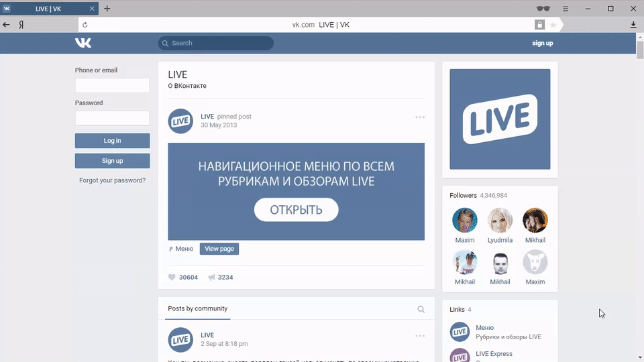
Task: Open the Yandex home button
Action: click(x=21, y=25)
